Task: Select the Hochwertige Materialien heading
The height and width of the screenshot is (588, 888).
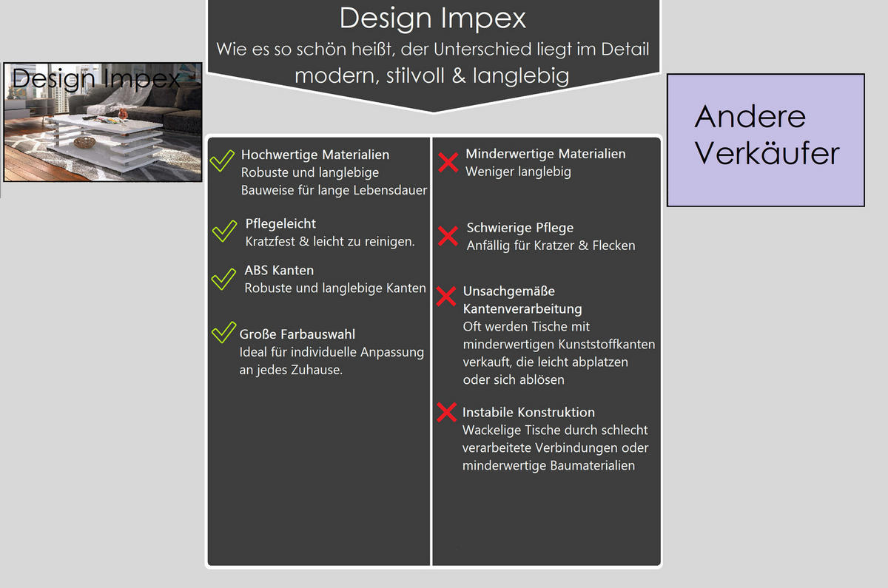Action: (314, 155)
